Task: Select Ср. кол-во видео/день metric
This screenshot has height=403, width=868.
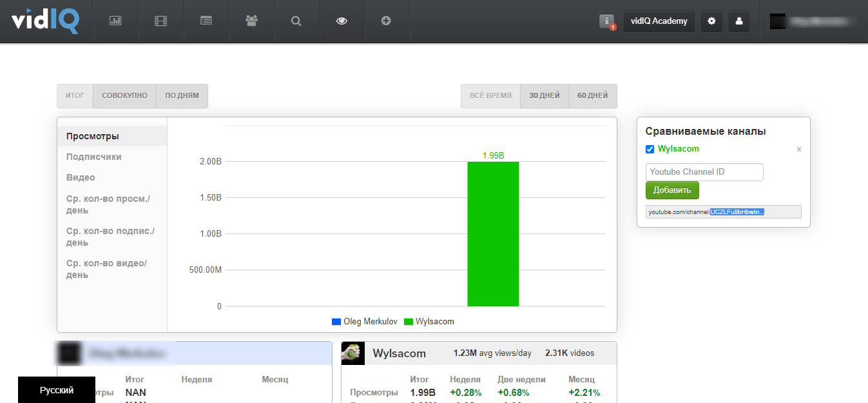Action: pos(112,269)
